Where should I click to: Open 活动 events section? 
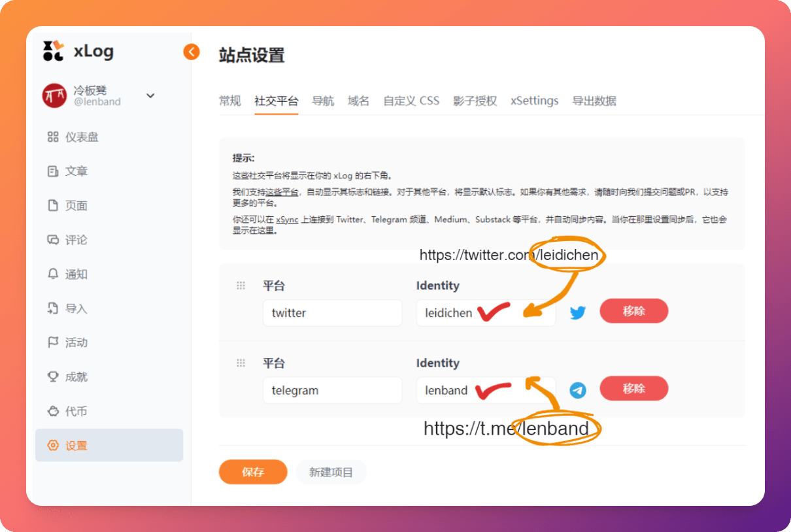pyautogui.click(x=109, y=342)
